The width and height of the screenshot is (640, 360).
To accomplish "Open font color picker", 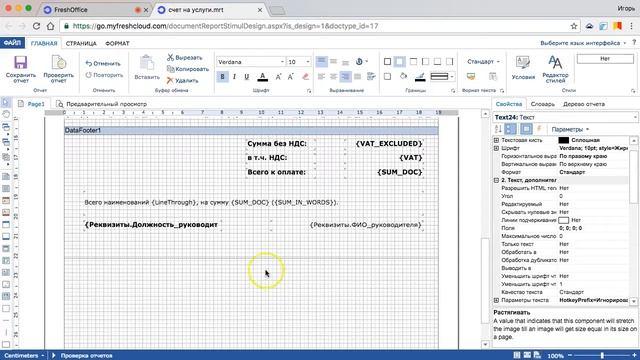I will click(x=263, y=76).
